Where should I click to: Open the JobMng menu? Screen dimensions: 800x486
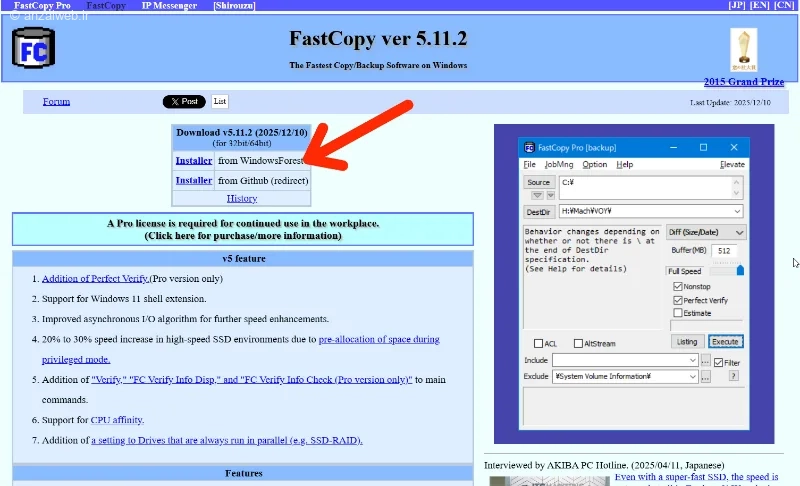pos(559,164)
